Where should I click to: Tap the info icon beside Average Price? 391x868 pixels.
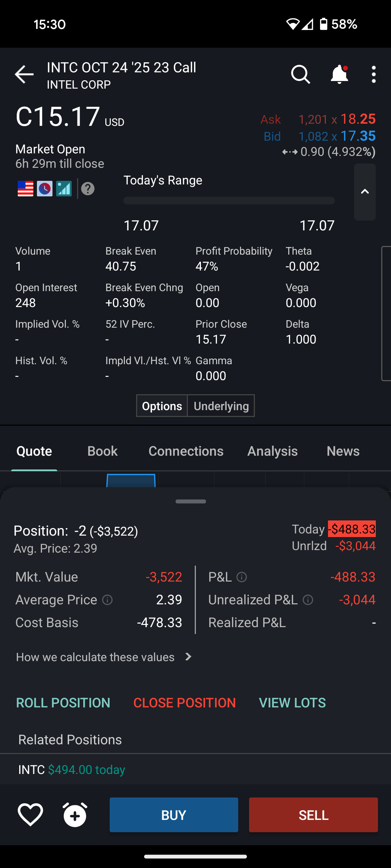click(108, 600)
